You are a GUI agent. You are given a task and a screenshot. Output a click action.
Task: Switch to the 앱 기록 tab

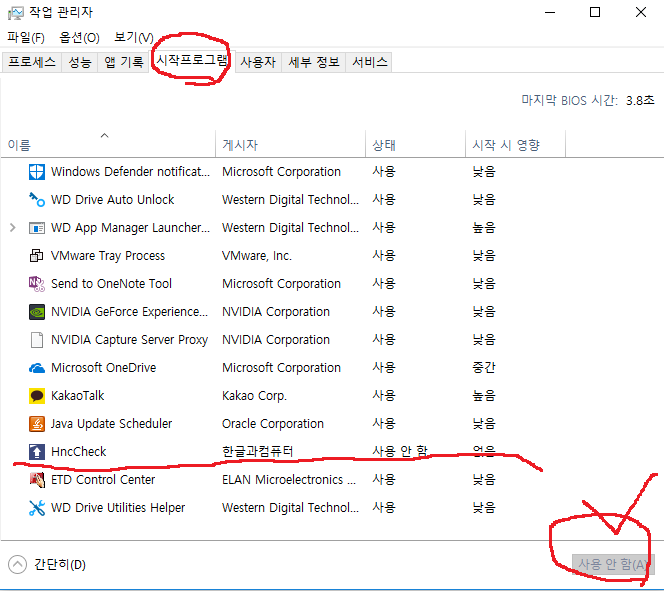[123, 62]
